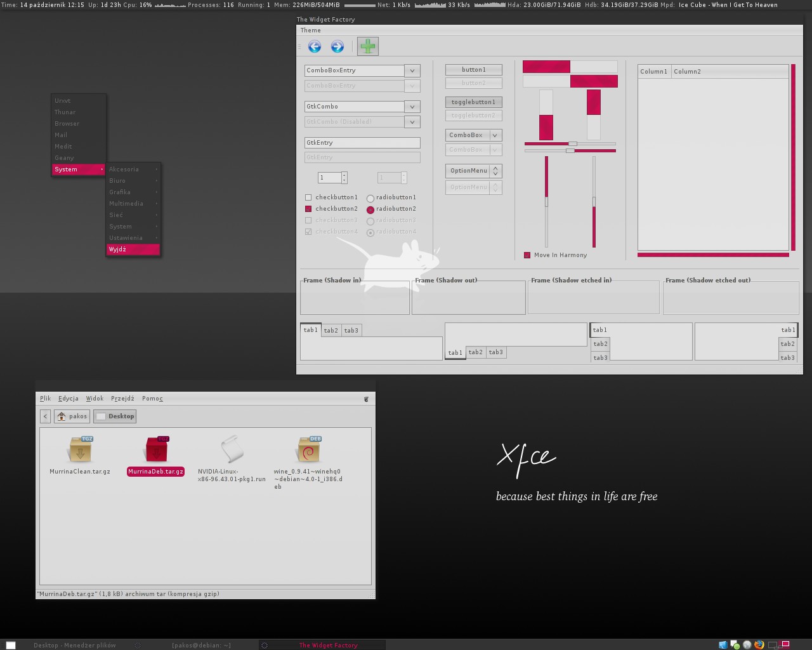Switch to tab3 in right-tabbed notebook
The width and height of the screenshot is (812, 650).
(x=788, y=358)
